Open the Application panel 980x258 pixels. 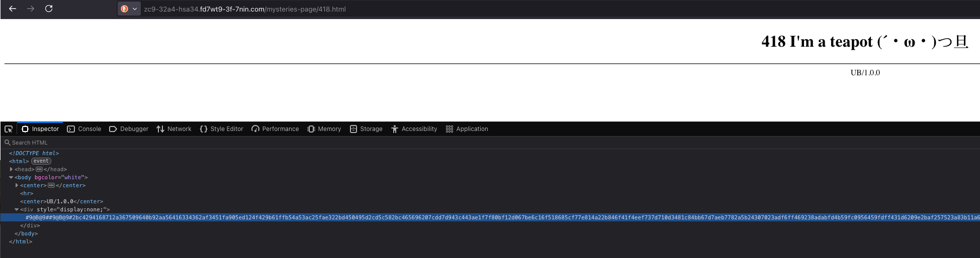point(467,129)
